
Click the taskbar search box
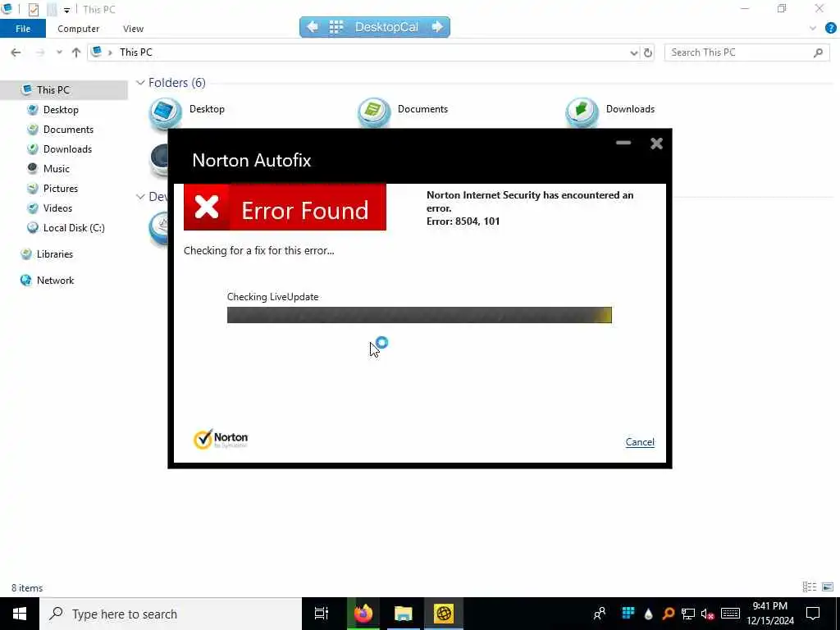pos(171,614)
